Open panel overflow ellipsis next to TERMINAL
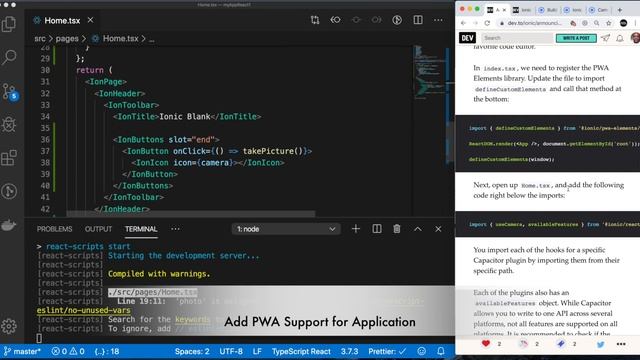Viewport: 640px width, 360px height. coord(175,229)
